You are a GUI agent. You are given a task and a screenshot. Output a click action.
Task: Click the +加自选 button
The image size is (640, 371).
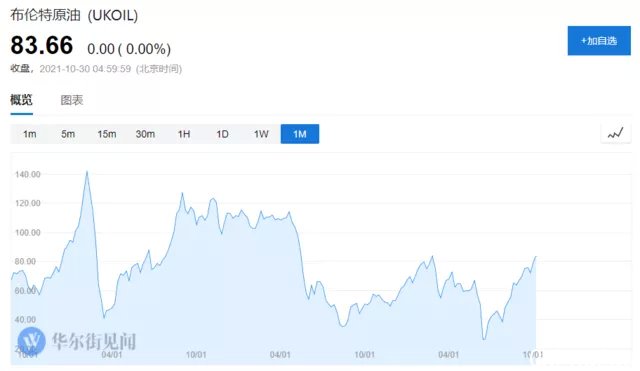click(x=599, y=40)
